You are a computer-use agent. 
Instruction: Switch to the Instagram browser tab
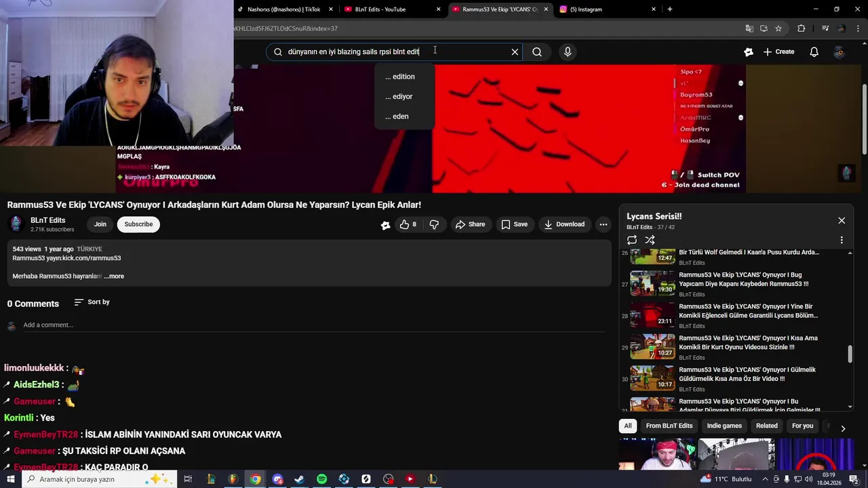607,9
